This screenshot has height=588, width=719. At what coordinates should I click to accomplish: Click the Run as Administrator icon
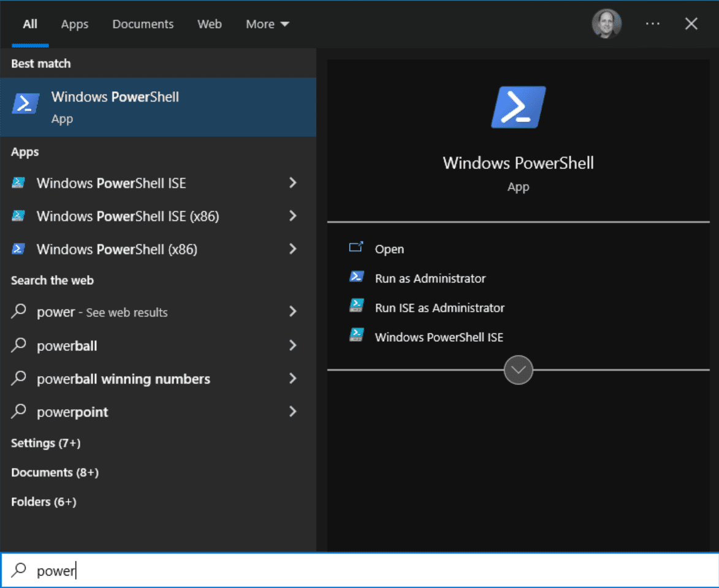point(356,277)
